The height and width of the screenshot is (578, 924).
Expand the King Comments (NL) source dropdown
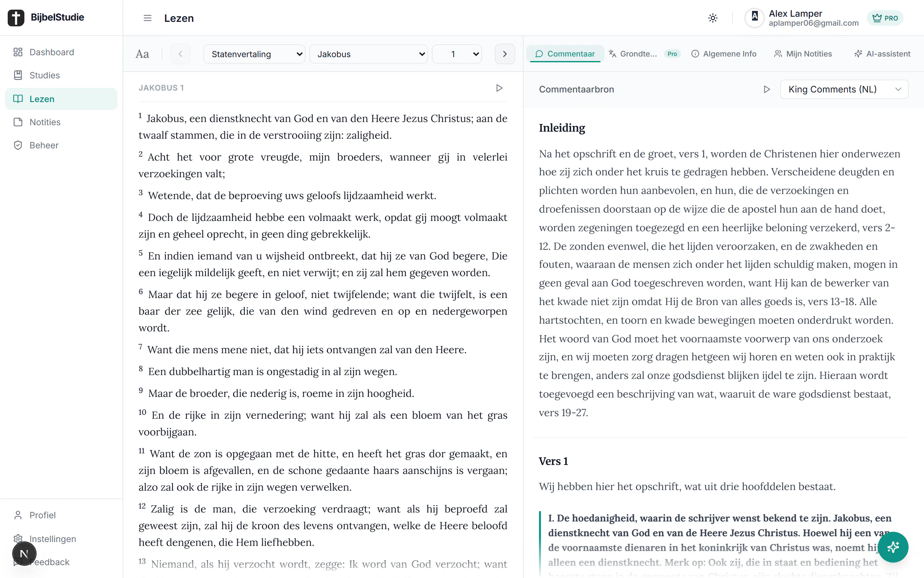click(x=844, y=90)
